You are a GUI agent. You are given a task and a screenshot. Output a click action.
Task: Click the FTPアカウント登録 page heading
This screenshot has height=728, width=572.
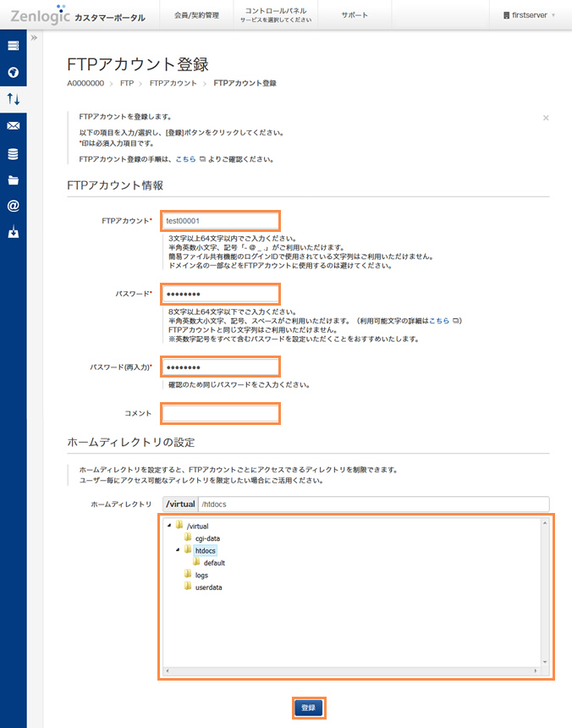[138, 64]
